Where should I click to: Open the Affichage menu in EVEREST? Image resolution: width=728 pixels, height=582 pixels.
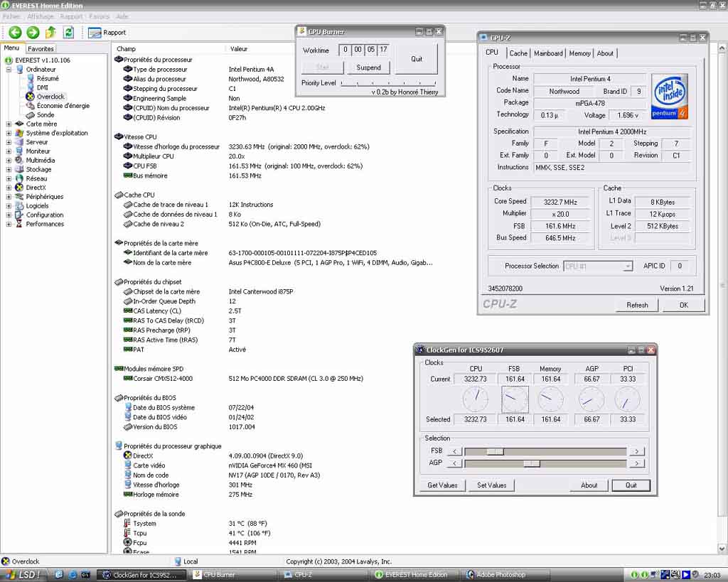(41, 16)
